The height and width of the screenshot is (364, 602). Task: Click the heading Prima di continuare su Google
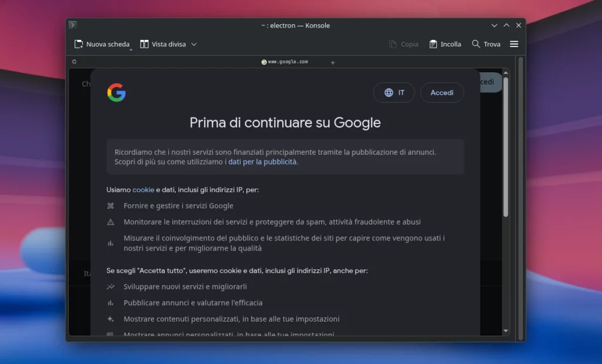(x=285, y=122)
